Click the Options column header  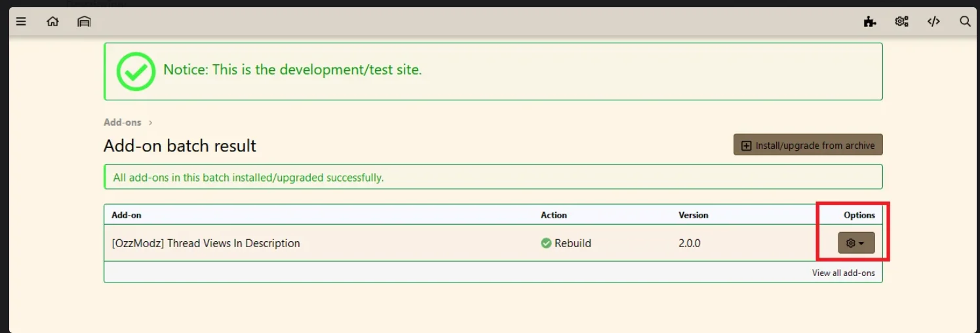pyautogui.click(x=859, y=215)
